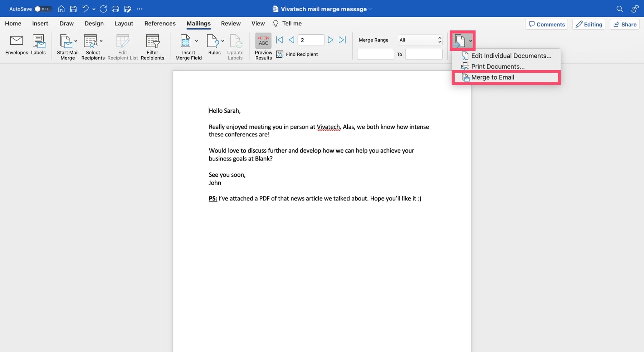Click the misspelled word Vivatech
Screen dimensions: 644x352
(328, 127)
